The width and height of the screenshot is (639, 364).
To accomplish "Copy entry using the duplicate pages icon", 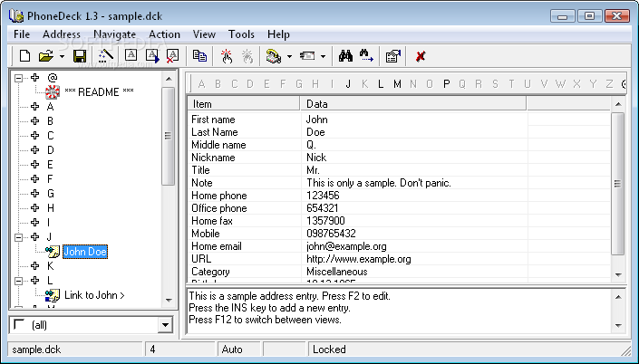I will point(199,56).
